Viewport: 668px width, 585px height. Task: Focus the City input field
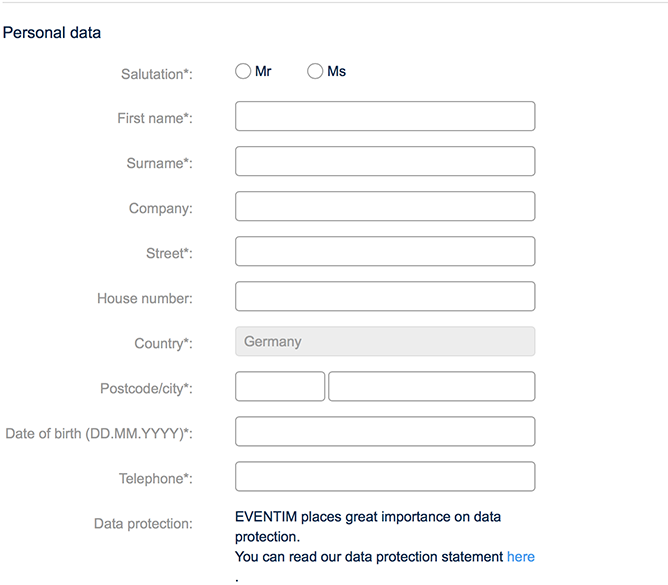[x=431, y=386]
